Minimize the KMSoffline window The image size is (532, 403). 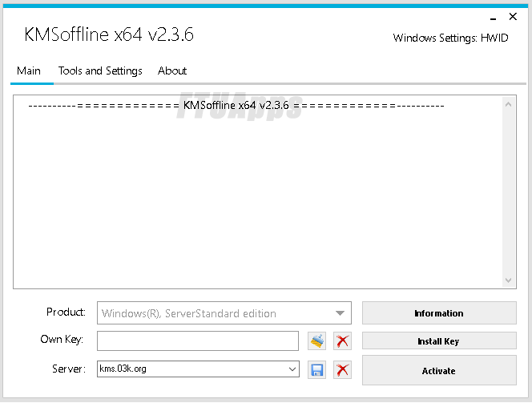click(x=493, y=18)
